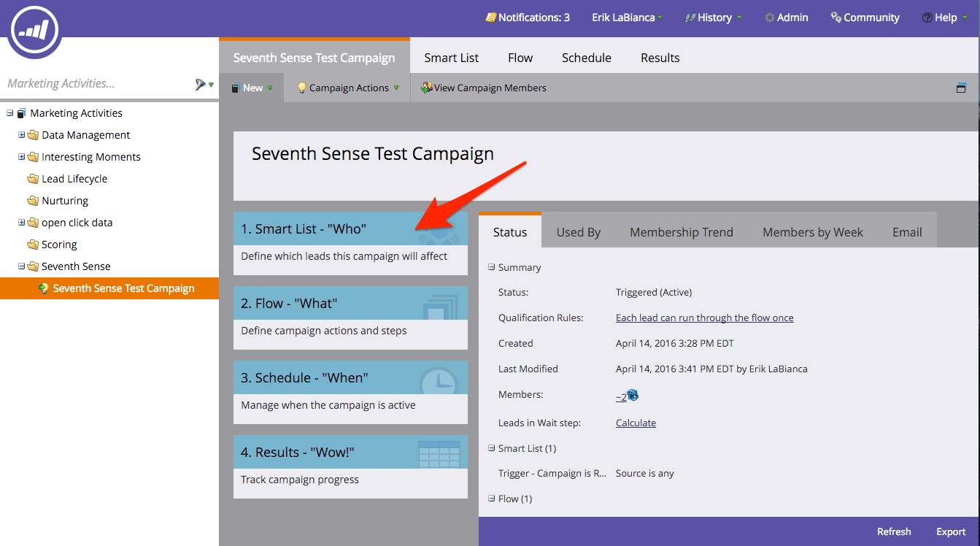Click the Seventh Sense folder icon
Screen dimensions: 980x546
pyautogui.click(x=33, y=266)
